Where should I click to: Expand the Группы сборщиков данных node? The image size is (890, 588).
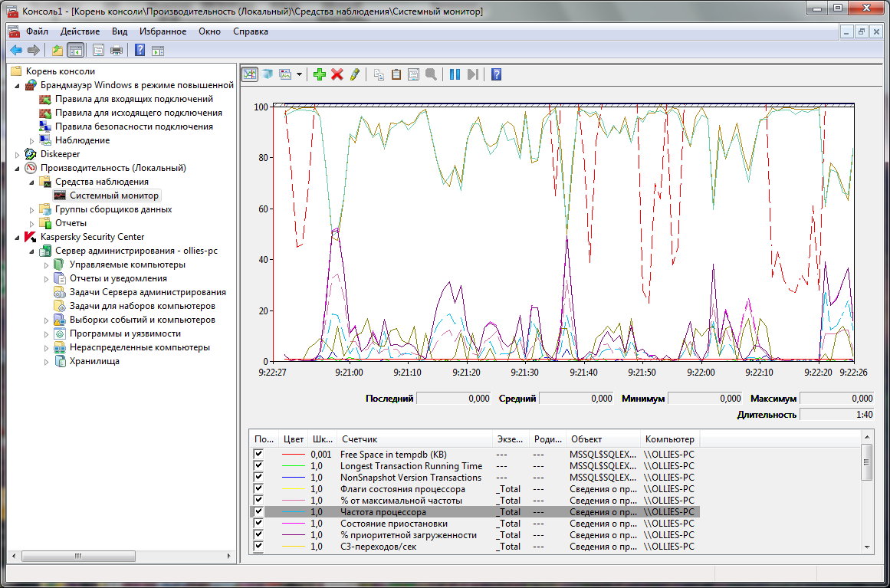coord(32,209)
